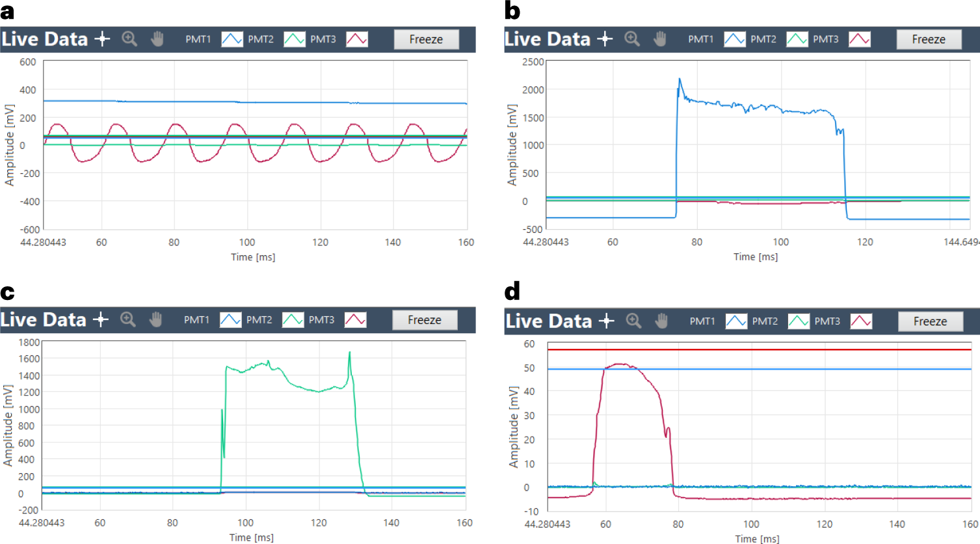
Task: Select crosshair cursor tool in panel d
Action: pos(606,321)
